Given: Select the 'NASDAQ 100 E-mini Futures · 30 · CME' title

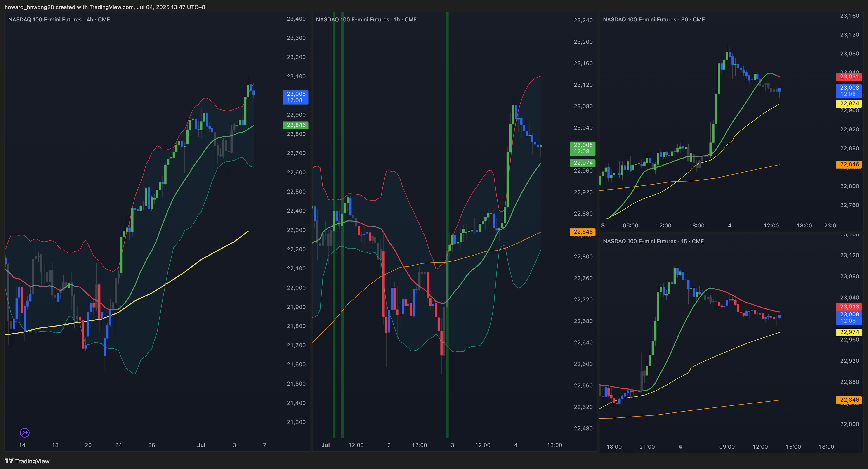Looking at the screenshot, I should (x=654, y=19).
